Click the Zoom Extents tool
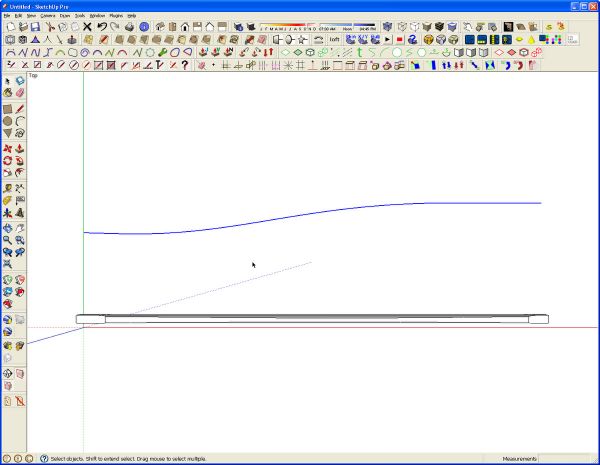This screenshot has height=465, width=600. pyautogui.click(x=8, y=264)
